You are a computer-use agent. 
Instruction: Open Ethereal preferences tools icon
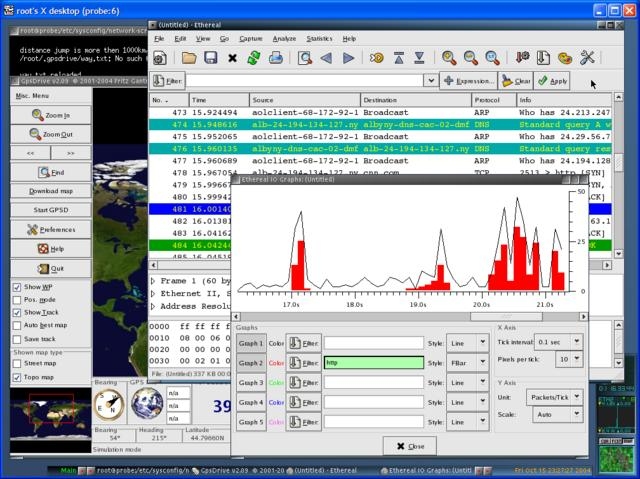click(587, 58)
